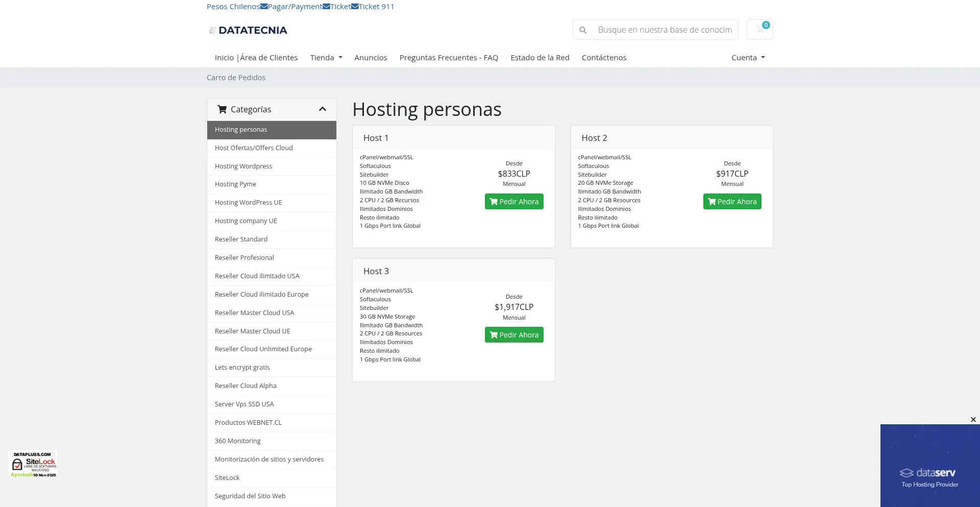
Task: Click the cart icon next to Categorías
Action: pyautogui.click(x=222, y=109)
